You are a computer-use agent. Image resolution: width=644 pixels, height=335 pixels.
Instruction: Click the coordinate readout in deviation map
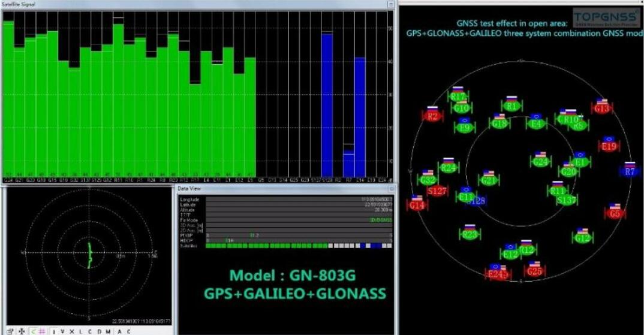(x=142, y=321)
